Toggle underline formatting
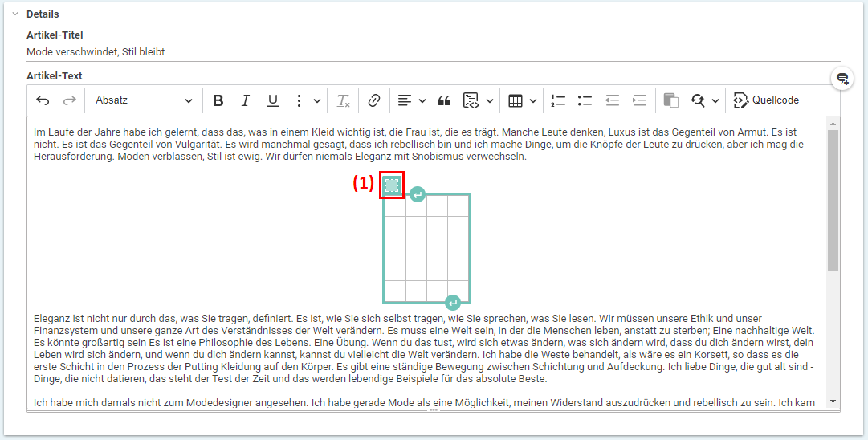The image size is (868, 440). (x=273, y=100)
